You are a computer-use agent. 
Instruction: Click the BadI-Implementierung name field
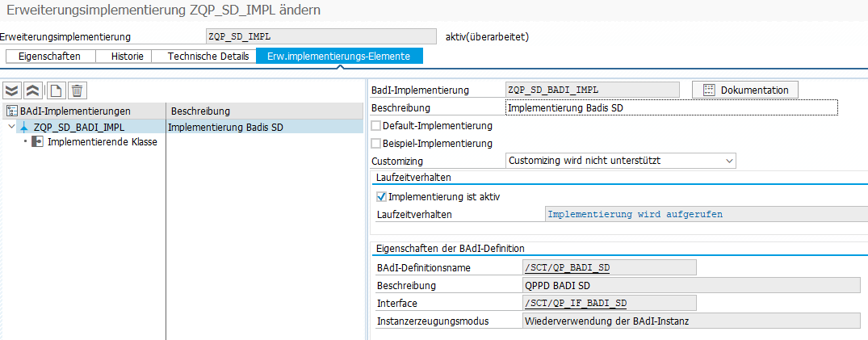coord(593,90)
